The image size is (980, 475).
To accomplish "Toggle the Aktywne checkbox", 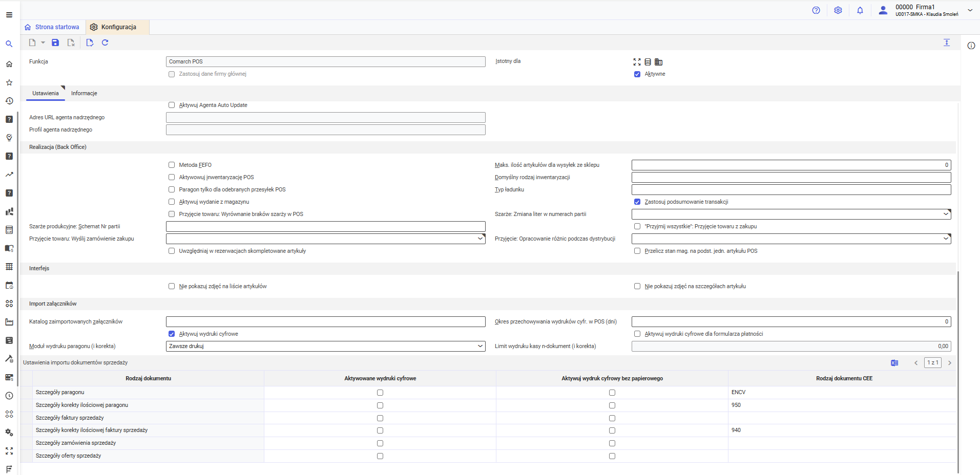I will pyautogui.click(x=637, y=74).
